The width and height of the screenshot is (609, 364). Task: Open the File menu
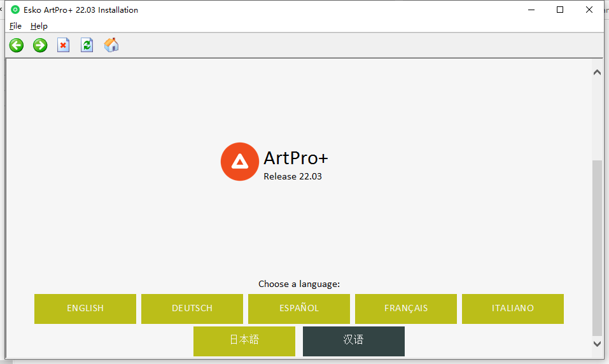click(x=15, y=26)
